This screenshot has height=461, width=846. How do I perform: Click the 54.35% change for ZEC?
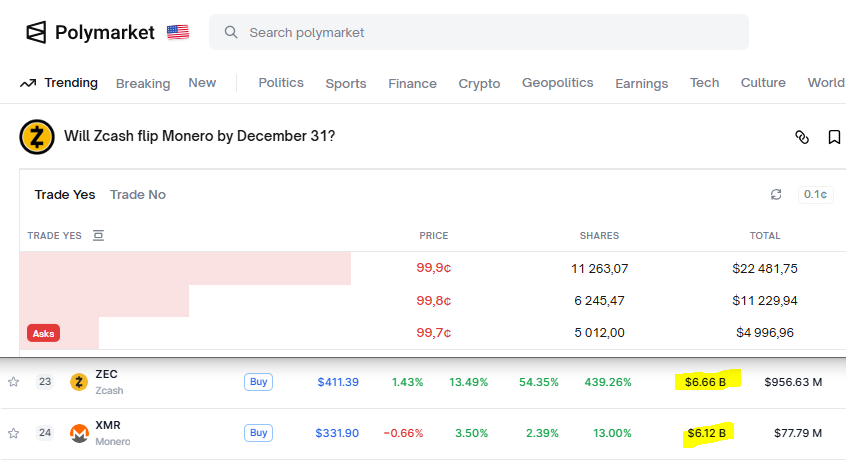[538, 382]
